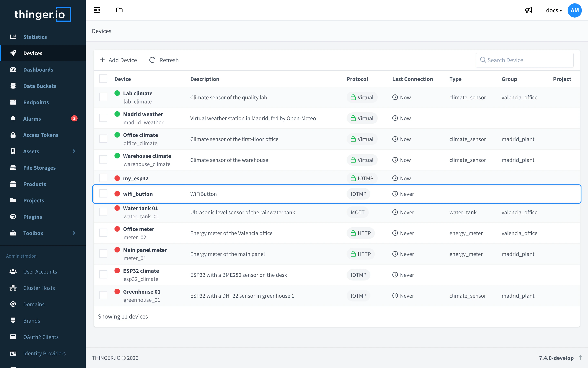Tick the my_esp32 device checkbox
Image resolution: width=588 pixels, height=368 pixels.
[x=103, y=178]
